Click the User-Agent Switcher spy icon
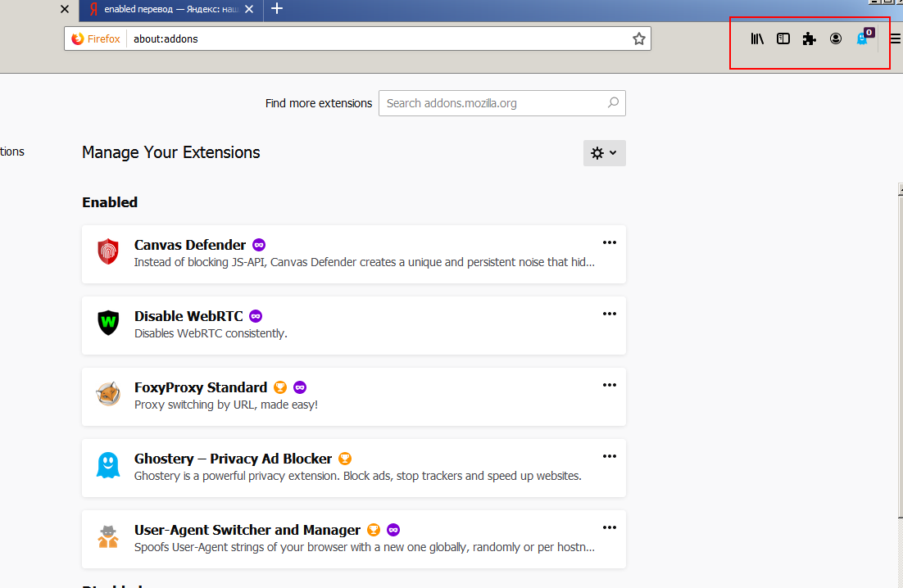Screen dimensions: 903x588 tap(107, 536)
